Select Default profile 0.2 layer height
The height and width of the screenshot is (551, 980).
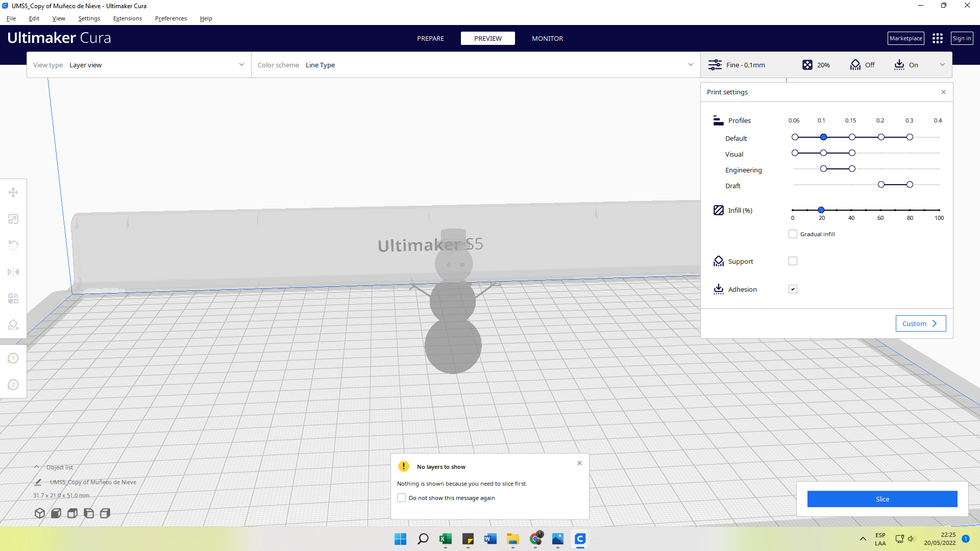coord(881,137)
